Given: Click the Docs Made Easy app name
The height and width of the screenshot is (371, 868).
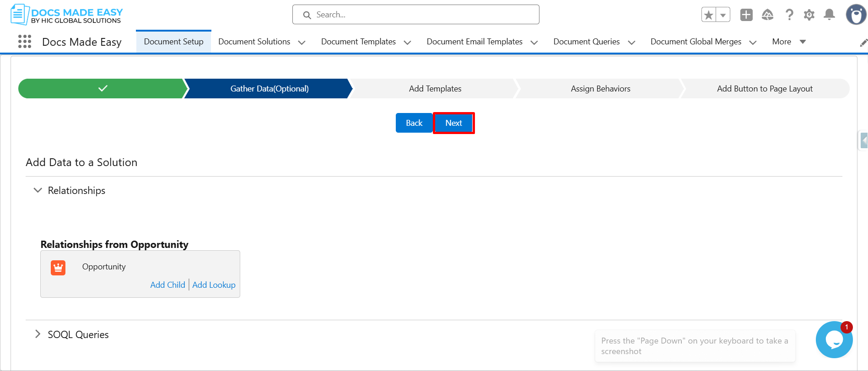Looking at the screenshot, I should pyautogui.click(x=82, y=42).
